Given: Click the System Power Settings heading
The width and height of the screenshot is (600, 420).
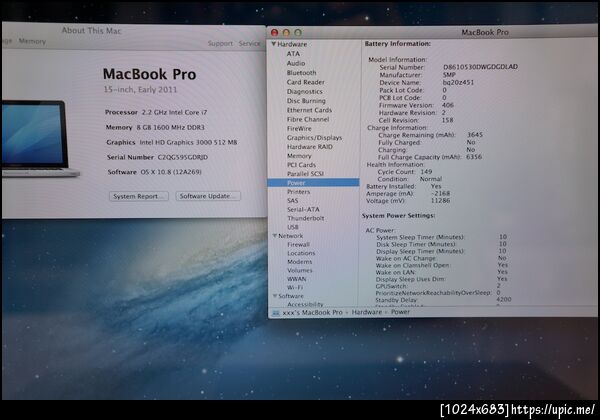Looking at the screenshot, I should [x=398, y=216].
